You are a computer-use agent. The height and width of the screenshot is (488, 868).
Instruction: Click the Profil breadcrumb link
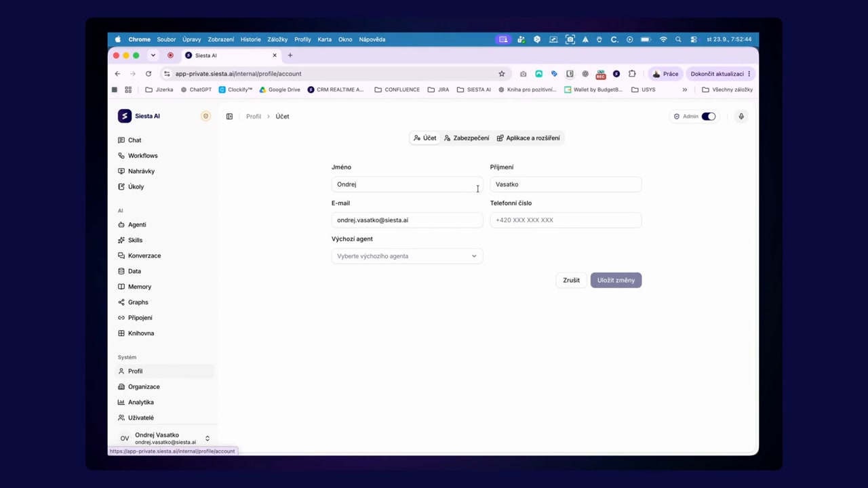(254, 117)
